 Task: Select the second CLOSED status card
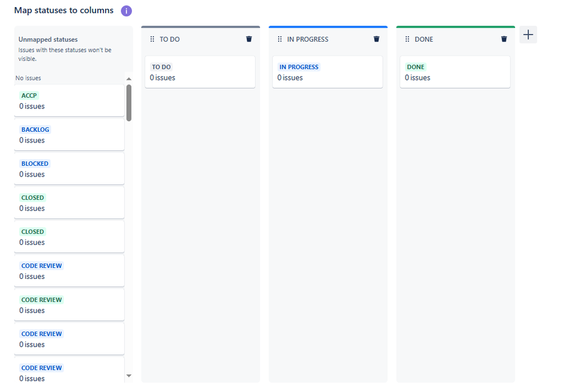(69, 236)
